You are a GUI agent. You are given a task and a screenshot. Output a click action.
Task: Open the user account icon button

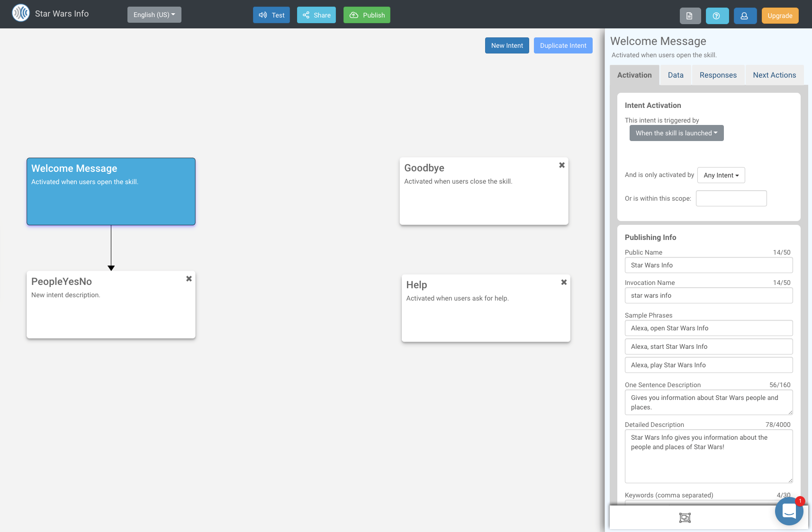click(x=745, y=16)
